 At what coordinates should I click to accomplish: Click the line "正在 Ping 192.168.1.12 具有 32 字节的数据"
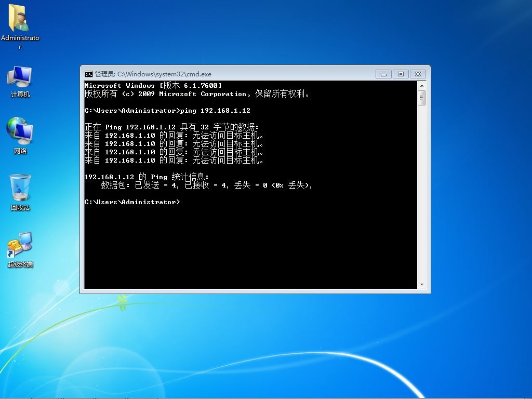pos(171,127)
